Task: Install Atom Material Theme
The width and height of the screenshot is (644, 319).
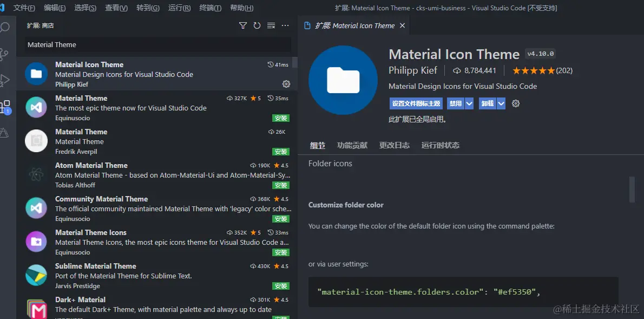Action: pos(281,185)
